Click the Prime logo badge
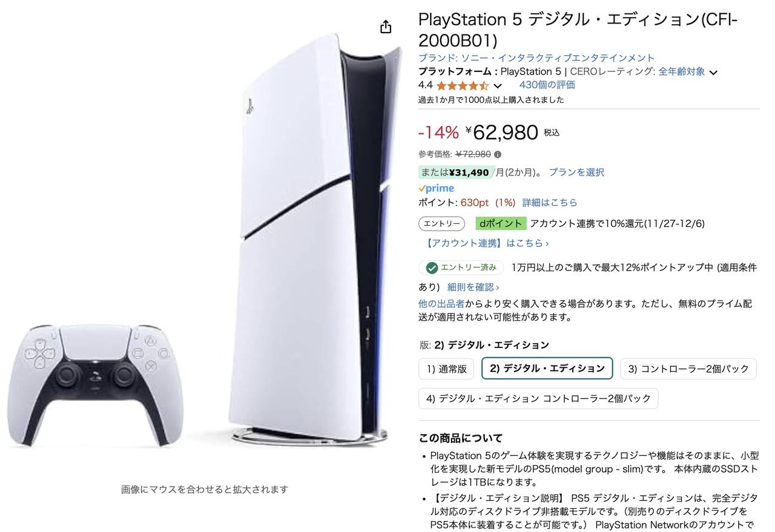 coord(436,188)
